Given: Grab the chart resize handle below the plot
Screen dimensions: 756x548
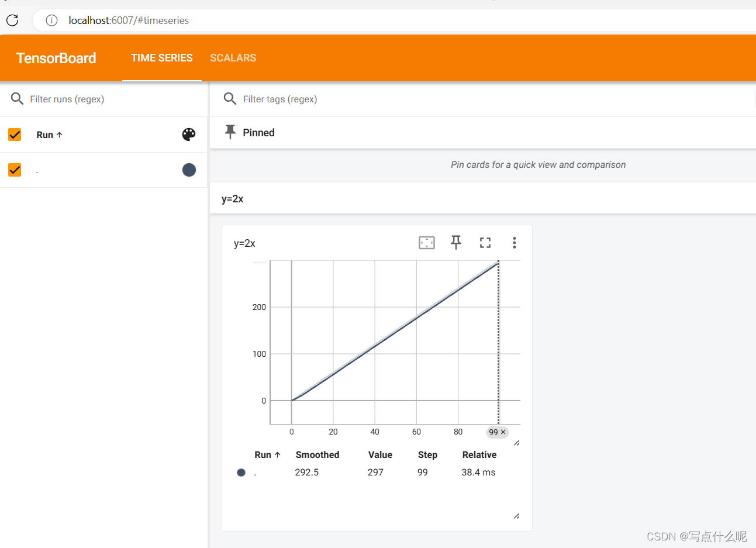Looking at the screenshot, I should [517, 443].
